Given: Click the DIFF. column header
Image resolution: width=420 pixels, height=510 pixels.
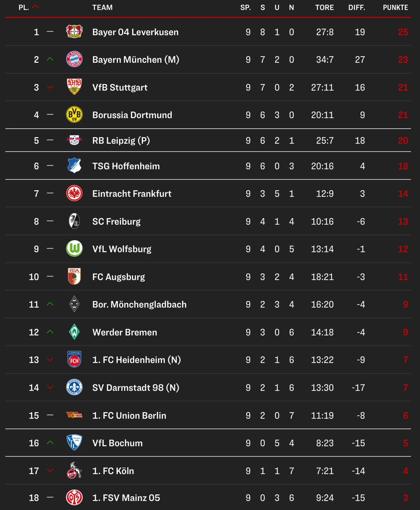Looking at the screenshot, I should 357,7.
